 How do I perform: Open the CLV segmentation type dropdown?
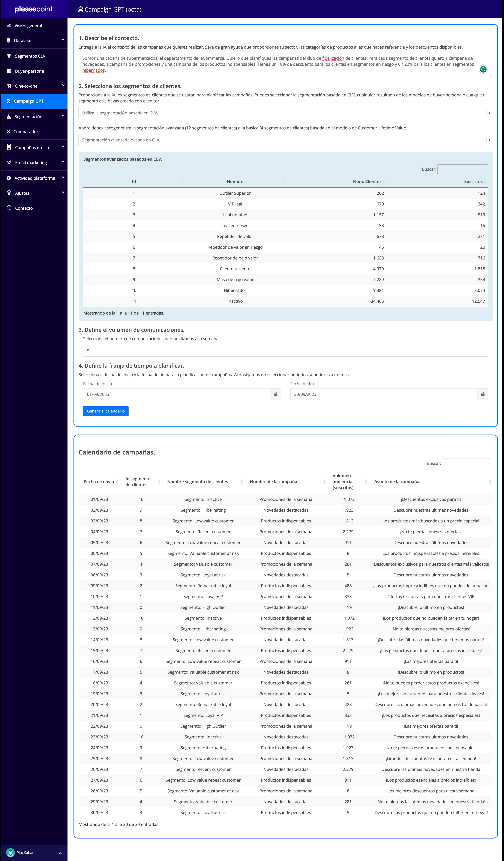coord(285,113)
